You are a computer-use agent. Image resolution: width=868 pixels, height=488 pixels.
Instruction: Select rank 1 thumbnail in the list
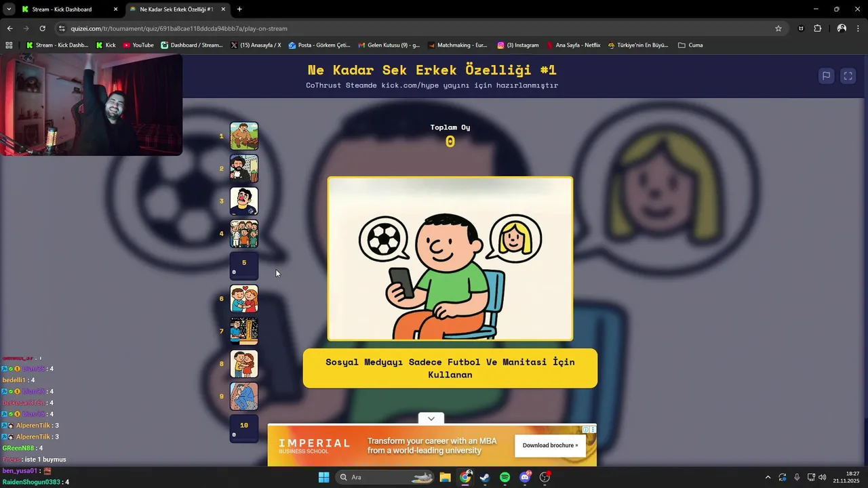coord(244,136)
